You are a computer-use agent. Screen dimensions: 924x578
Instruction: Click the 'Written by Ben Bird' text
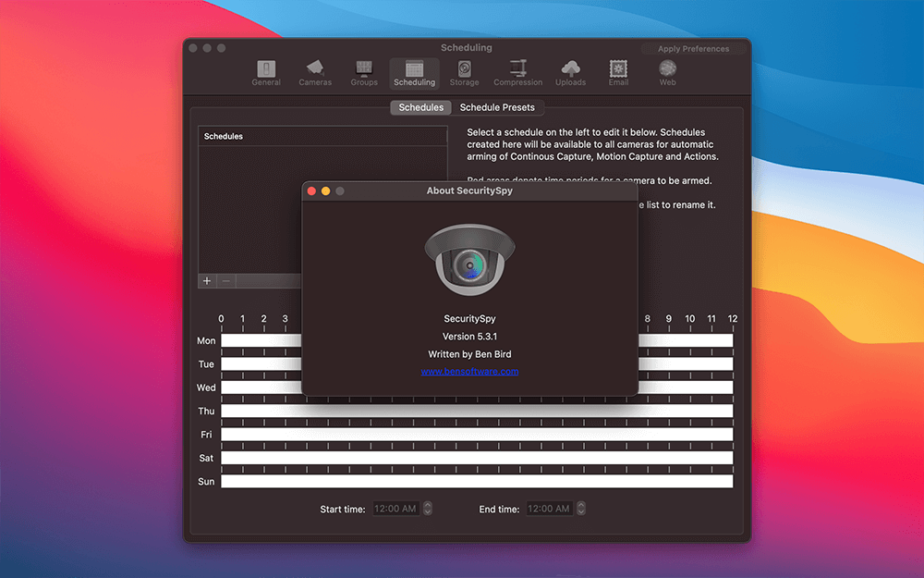click(x=469, y=354)
